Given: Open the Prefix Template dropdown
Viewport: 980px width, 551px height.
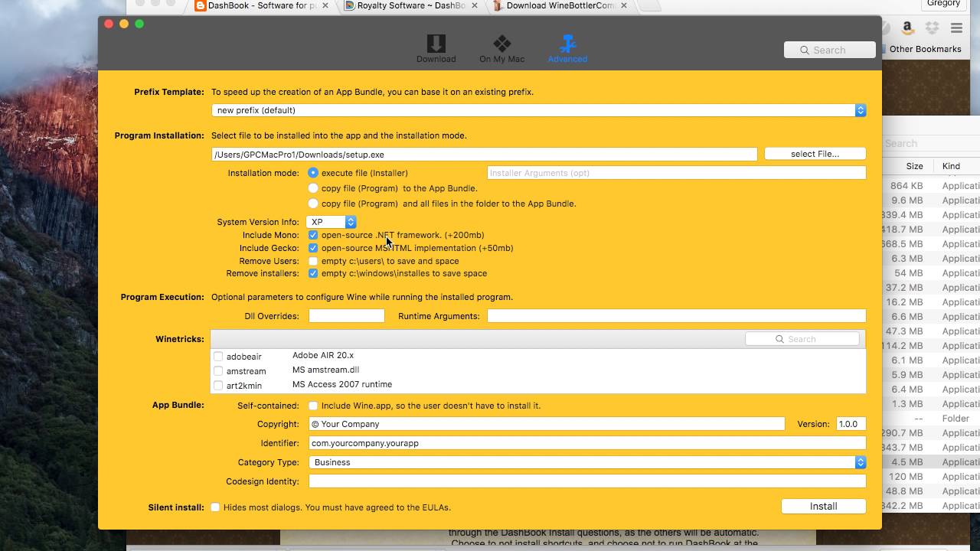Looking at the screenshot, I should pyautogui.click(x=539, y=110).
